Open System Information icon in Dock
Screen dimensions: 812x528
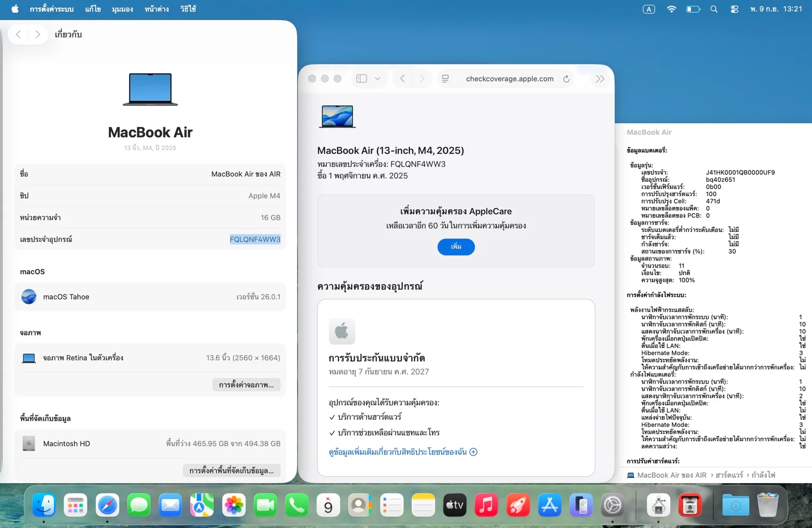pos(658,506)
